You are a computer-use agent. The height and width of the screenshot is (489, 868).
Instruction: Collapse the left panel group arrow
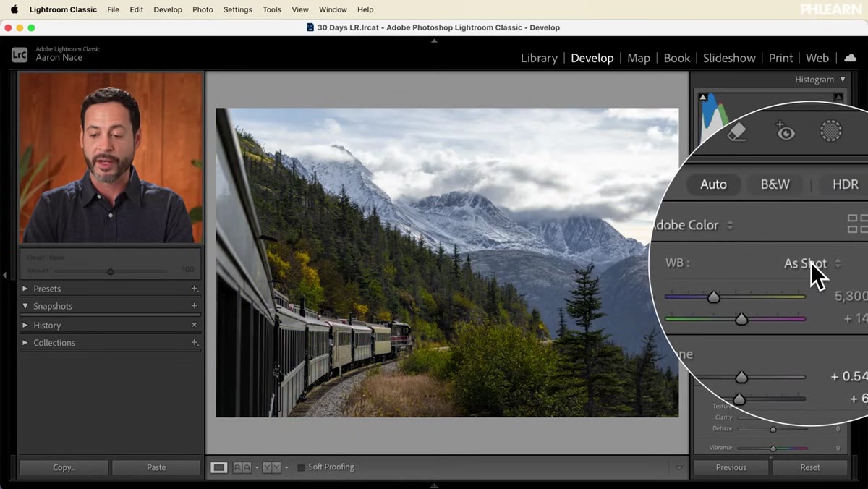(5, 275)
